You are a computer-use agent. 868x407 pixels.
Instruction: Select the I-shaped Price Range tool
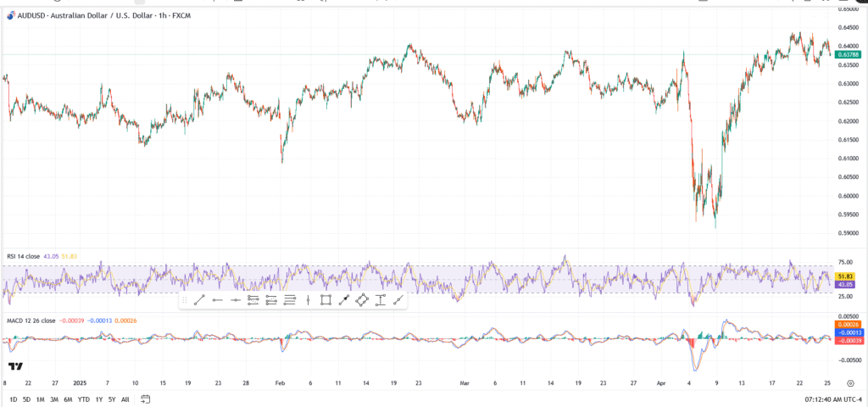[380, 299]
